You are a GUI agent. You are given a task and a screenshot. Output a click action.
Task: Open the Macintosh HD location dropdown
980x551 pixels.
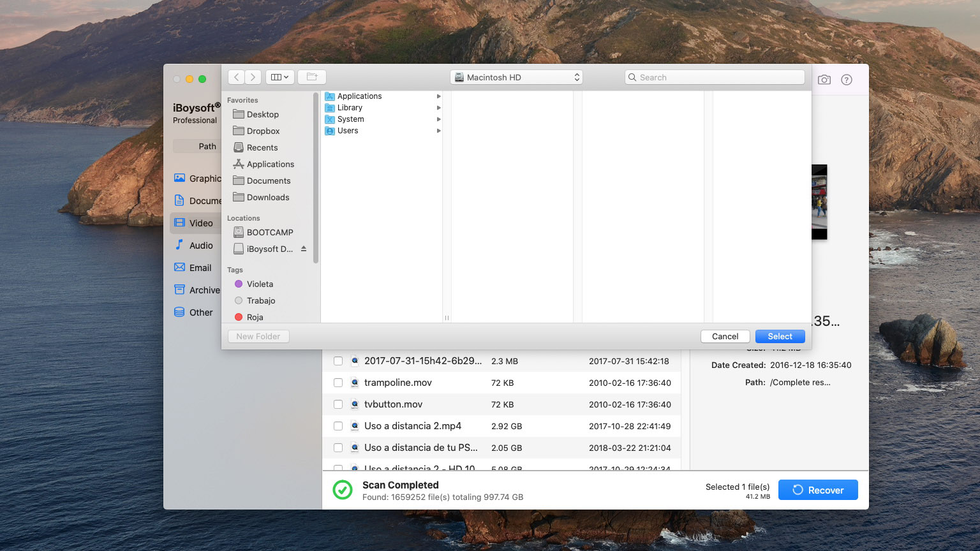click(516, 77)
